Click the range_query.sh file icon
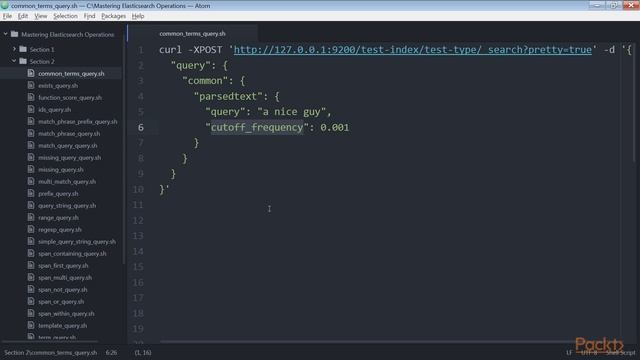 (x=31, y=217)
